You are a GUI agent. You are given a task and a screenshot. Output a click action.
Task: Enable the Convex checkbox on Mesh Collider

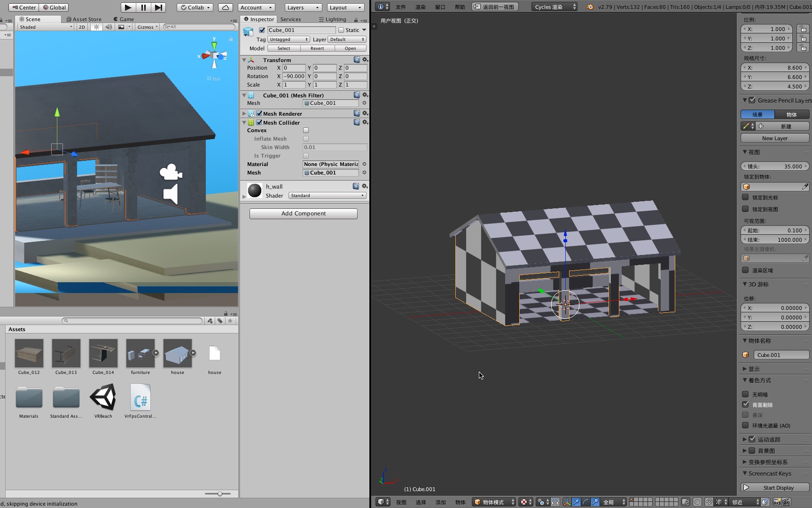(305, 130)
